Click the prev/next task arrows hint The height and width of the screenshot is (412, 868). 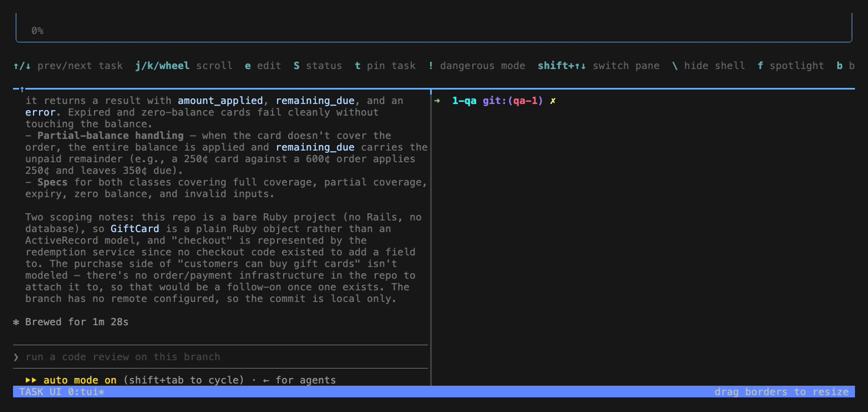(68, 66)
